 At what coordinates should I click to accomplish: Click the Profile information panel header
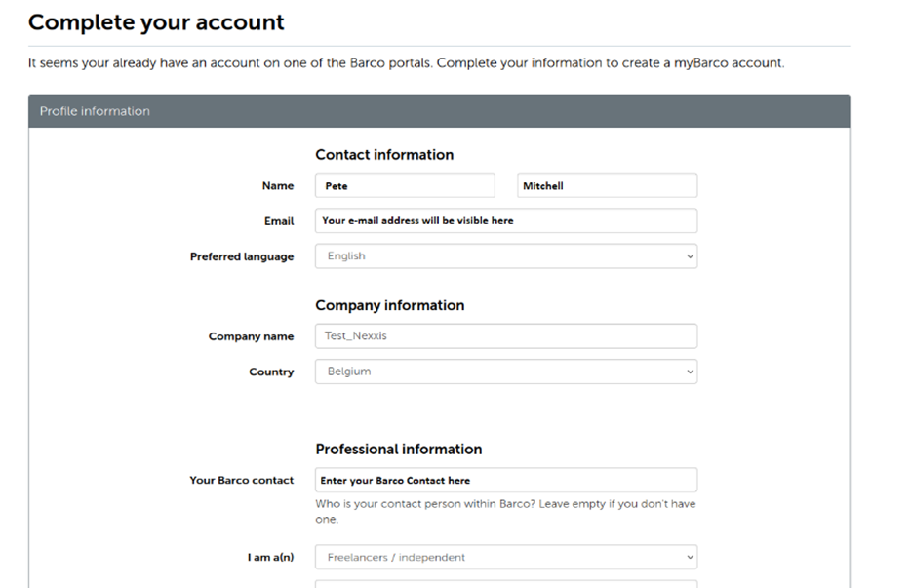[439, 111]
